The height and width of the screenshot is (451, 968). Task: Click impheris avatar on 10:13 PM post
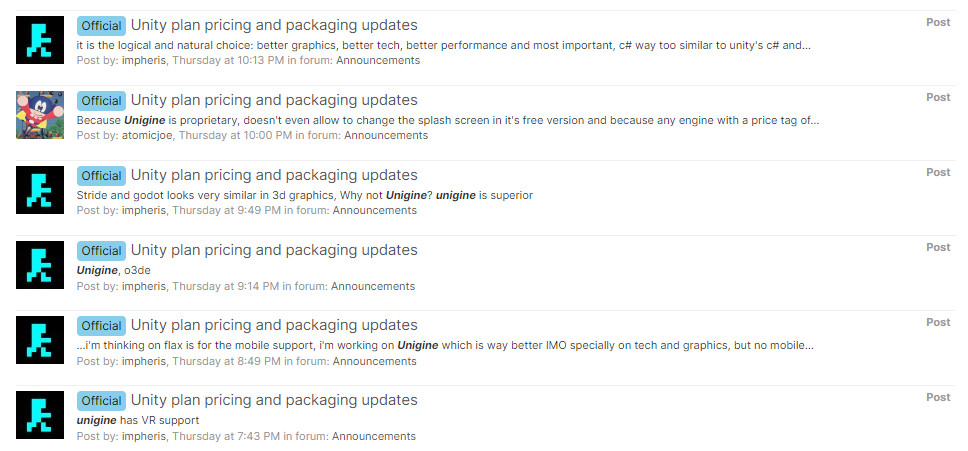click(40, 39)
